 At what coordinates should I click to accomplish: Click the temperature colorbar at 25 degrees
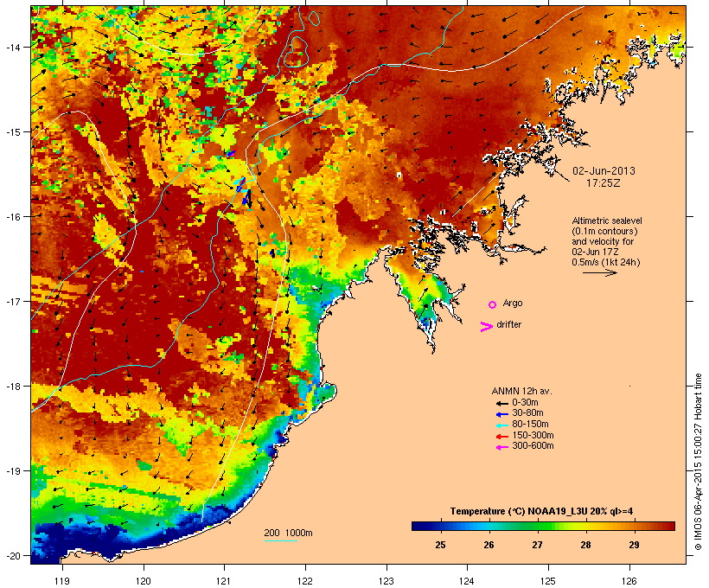(x=440, y=526)
